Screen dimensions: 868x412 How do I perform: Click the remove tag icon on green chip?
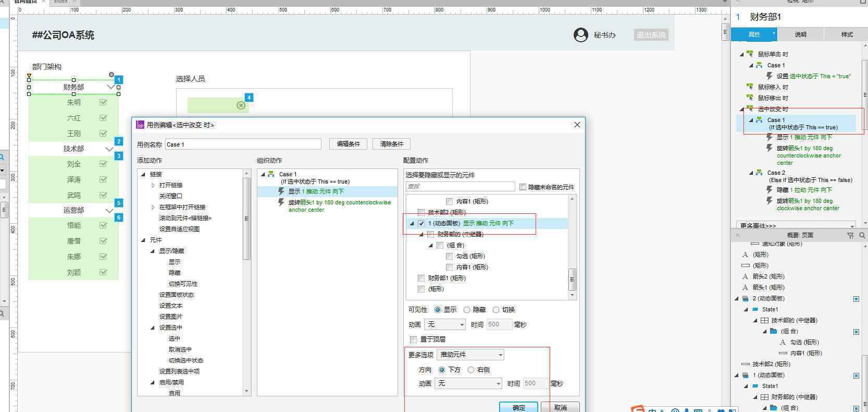241,105
